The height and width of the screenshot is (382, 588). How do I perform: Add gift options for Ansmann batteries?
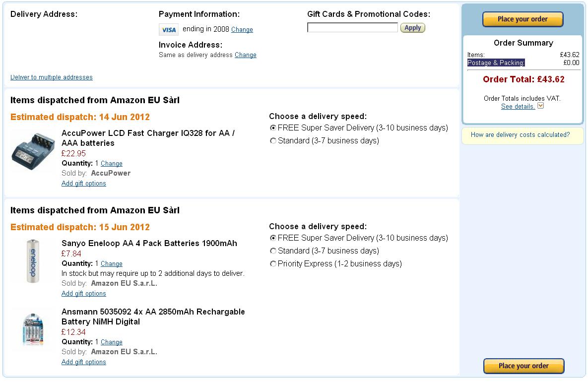point(84,362)
